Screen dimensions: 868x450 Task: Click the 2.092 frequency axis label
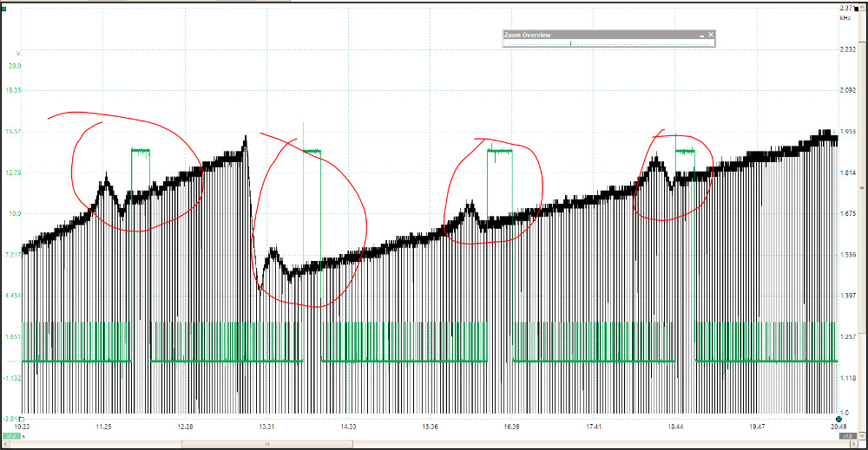coord(847,90)
